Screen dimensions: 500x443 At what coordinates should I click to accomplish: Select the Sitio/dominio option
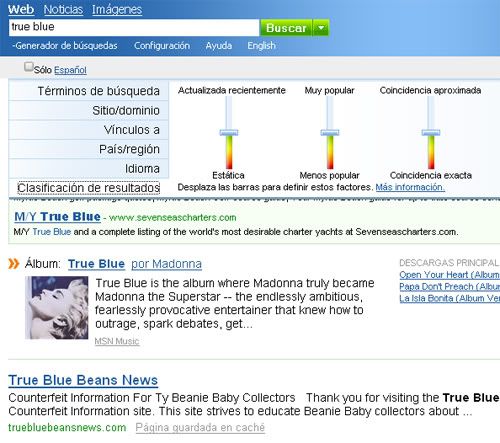pyautogui.click(x=89, y=110)
